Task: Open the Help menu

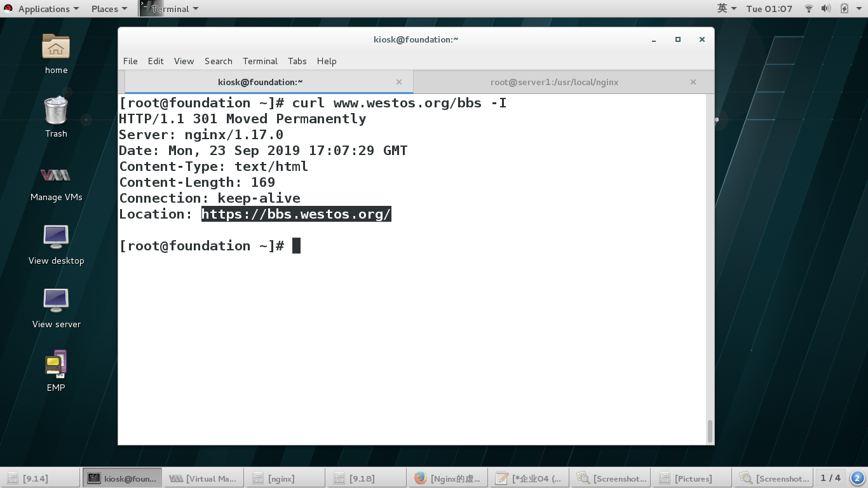Action: pyautogui.click(x=327, y=61)
